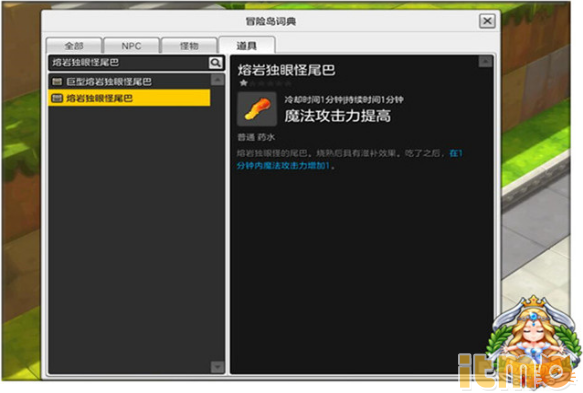583x393 pixels.
Task: Close the 冒险岛词典 window
Action: pos(487,21)
